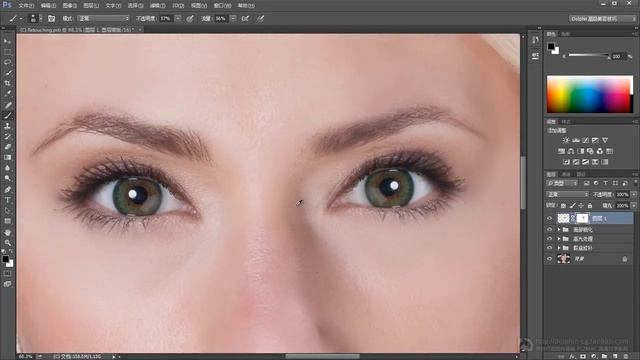The height and width of the screenshot is (360, 640).
Task: Switch to the 色板 Swatches tab
Action: (x=565, y=34)
